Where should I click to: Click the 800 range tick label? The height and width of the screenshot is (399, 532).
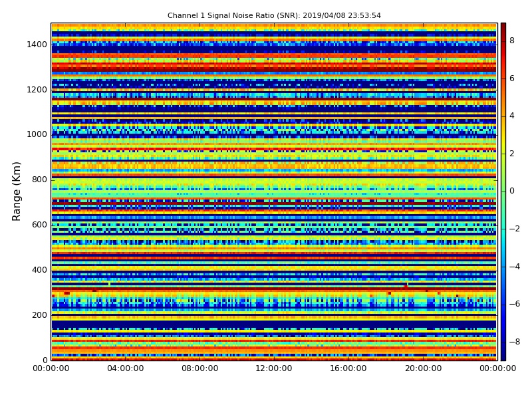click(39, 180)
